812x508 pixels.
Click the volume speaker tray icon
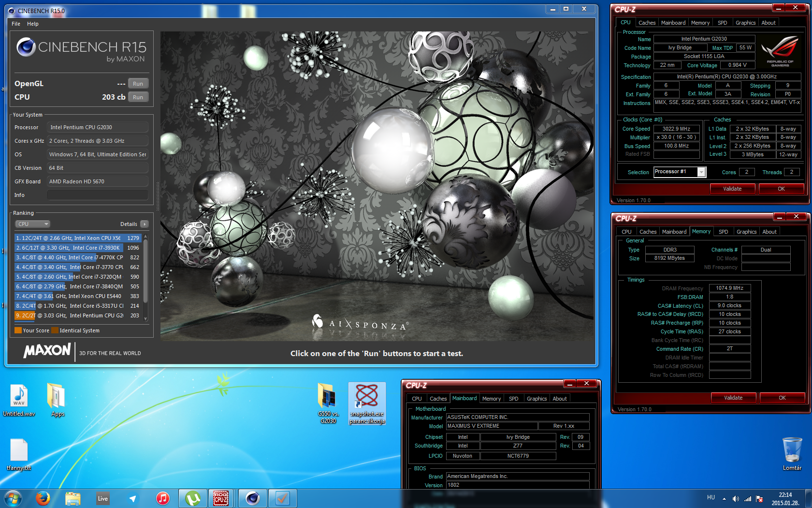pos(735,499)
